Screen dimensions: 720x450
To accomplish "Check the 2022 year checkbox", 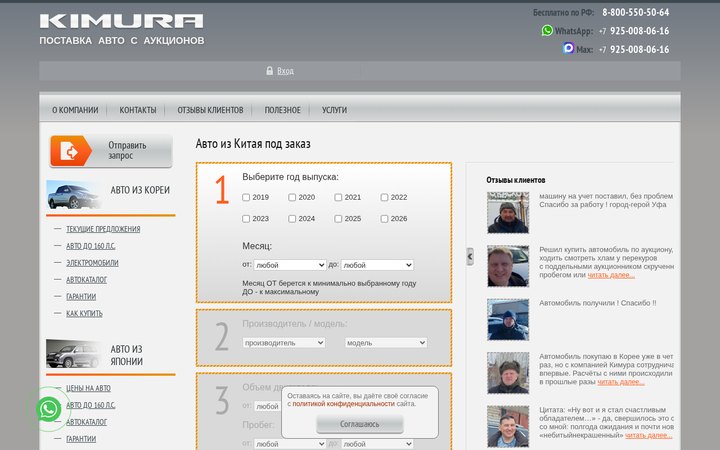I will coord(384,197).
